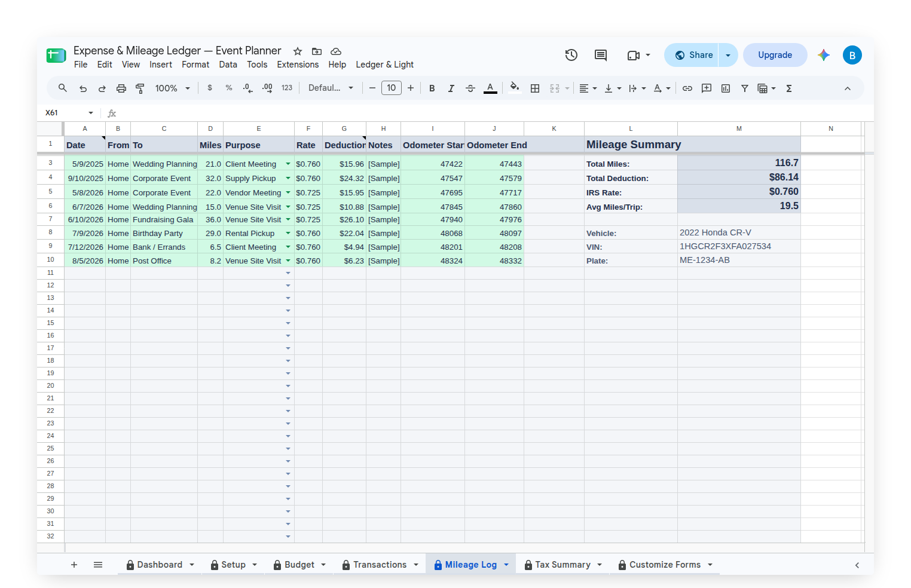911x588 pixels.
Task: Open horizontal align dropdown
Action: (588, 88)
